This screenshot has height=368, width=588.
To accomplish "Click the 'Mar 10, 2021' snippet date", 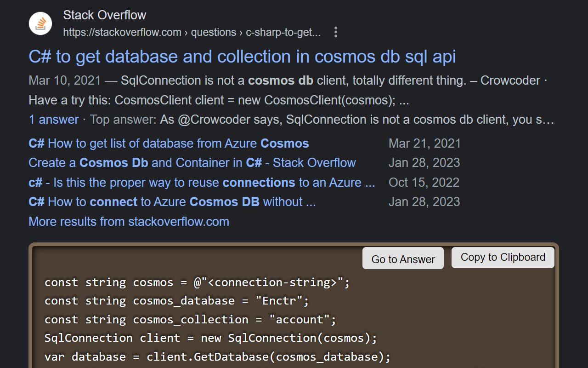I will [65, 80].
